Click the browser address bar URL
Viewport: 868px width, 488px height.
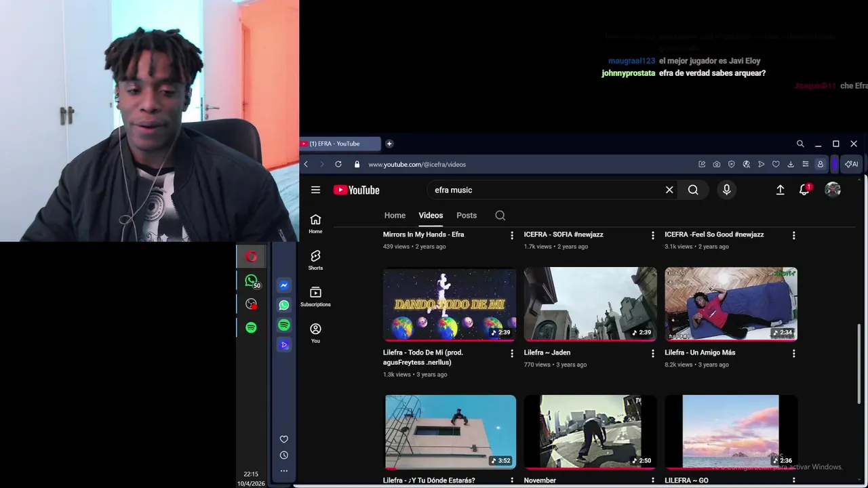pos(417,164)
